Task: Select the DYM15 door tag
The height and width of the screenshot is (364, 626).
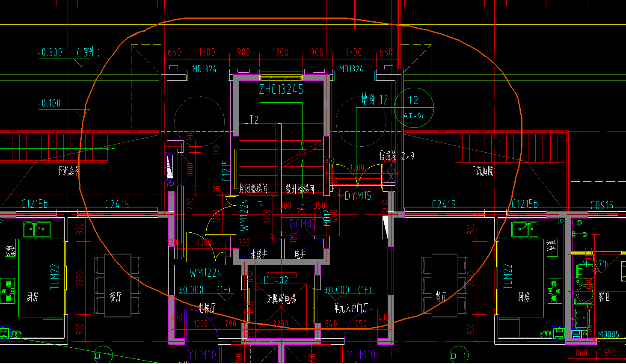Action: [x=358, y=196]
